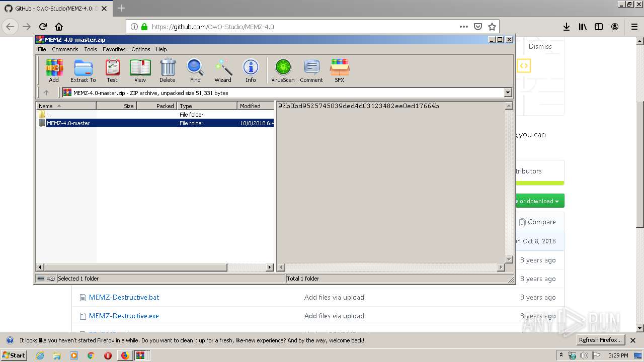Click the Firefox home icon

tap(59, 27)
